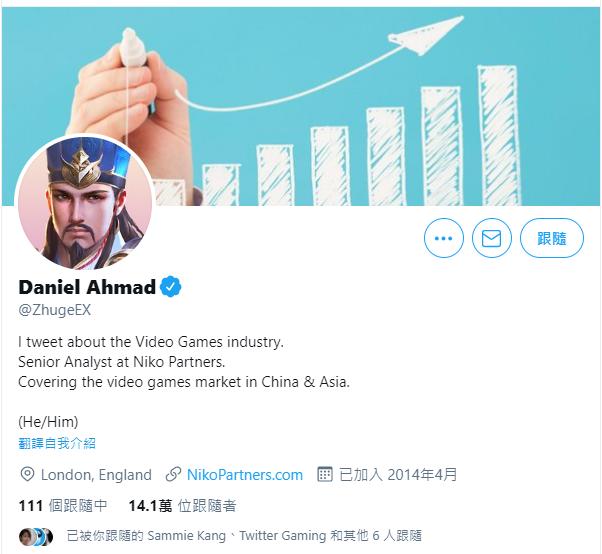Click the chain link icon
The image size is (602, 554).
point(173,475)
